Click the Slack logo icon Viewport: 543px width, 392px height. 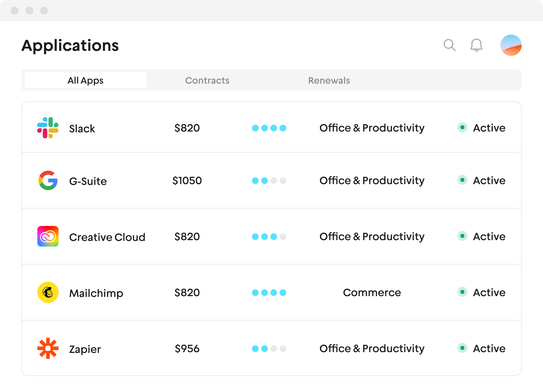pyautogui.click(x=48, y=128)
